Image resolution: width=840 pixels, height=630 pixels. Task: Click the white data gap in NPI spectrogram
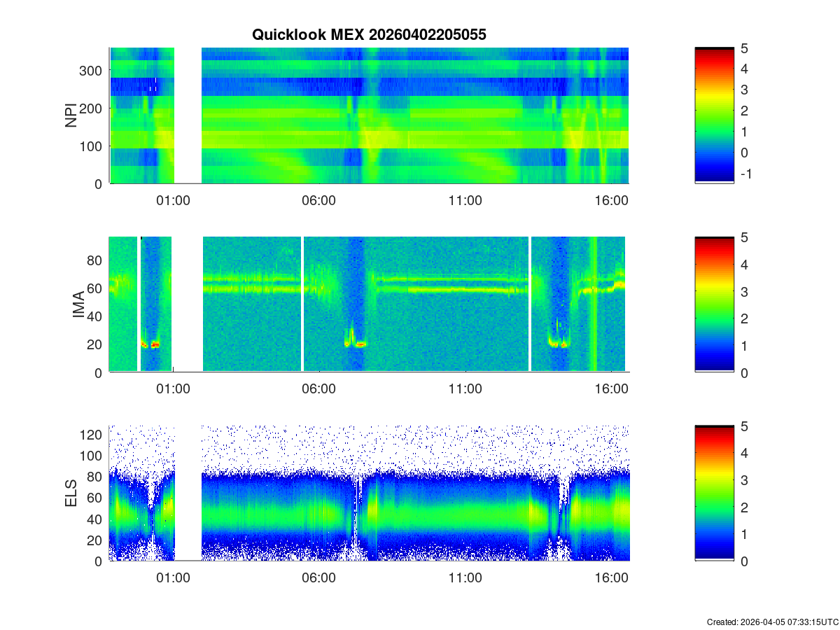point(188,115)
